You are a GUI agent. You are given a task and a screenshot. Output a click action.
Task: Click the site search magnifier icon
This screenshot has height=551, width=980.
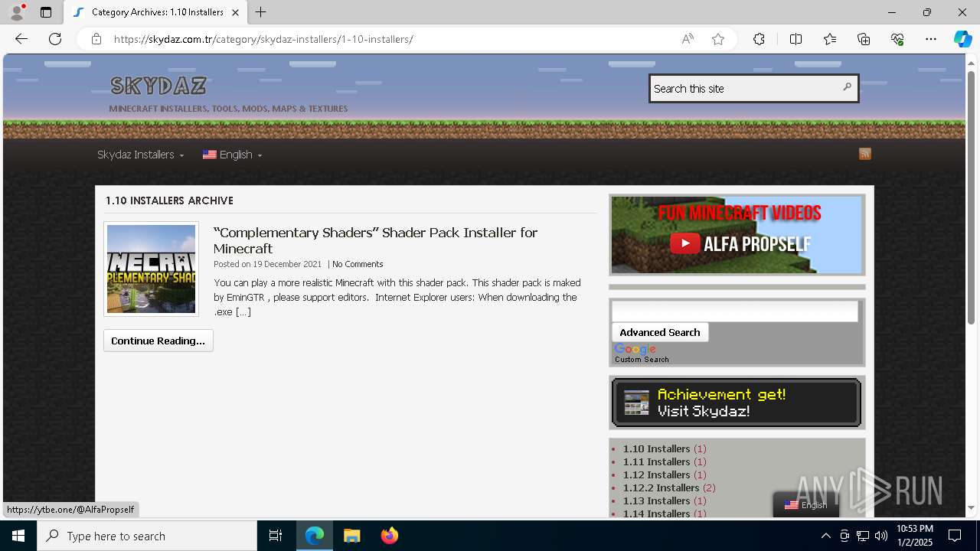[x=847, y=87]
